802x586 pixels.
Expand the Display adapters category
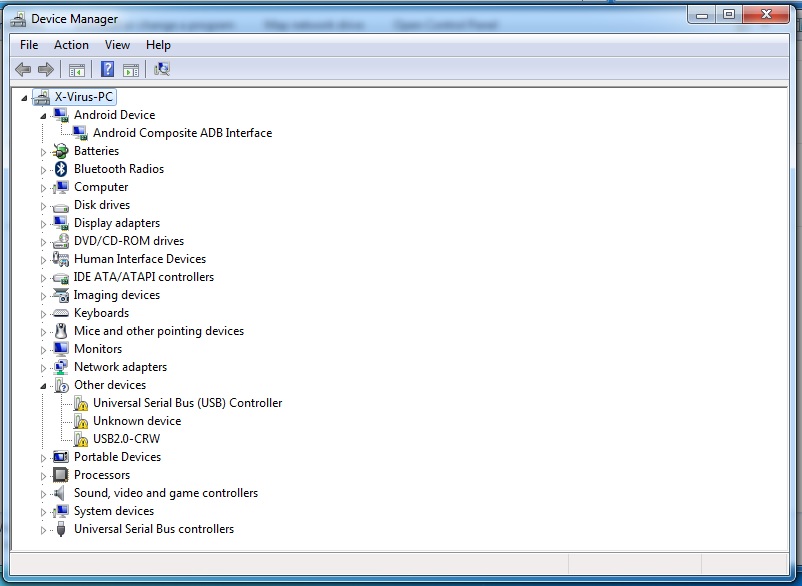point(43,223)
